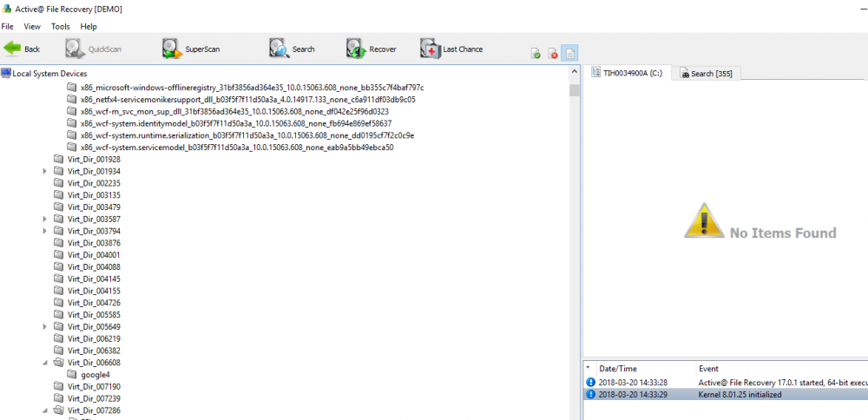Image resolution: width=868 pixels, height=420 pixels.
Task: Click the open folder icon of Virt_Dir_007286
Action: coord(59,410)
